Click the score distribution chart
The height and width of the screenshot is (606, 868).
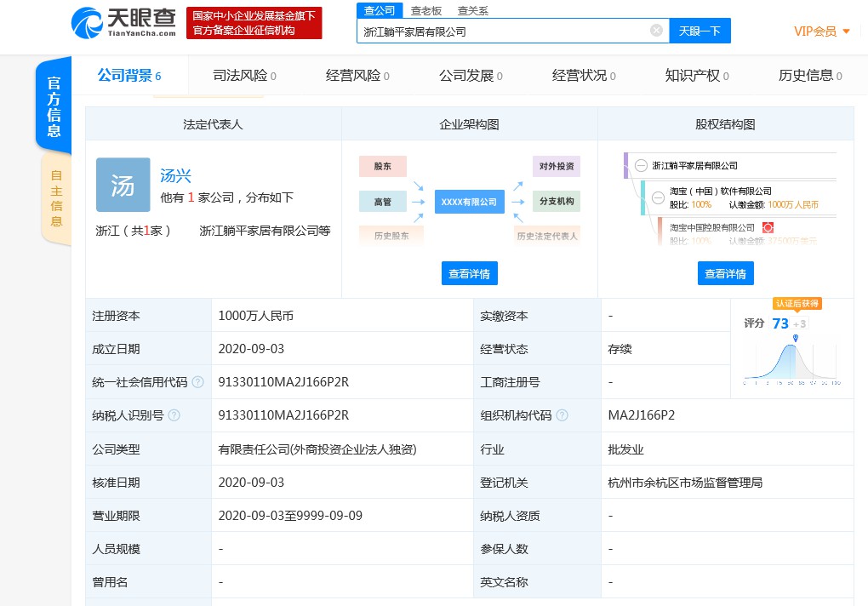pos(792,361)
